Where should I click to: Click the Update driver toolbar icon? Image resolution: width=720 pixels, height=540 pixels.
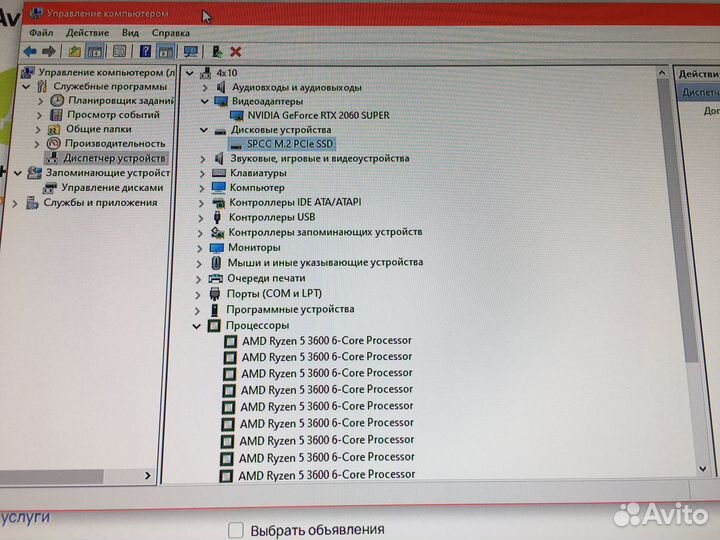coord(217,51)
